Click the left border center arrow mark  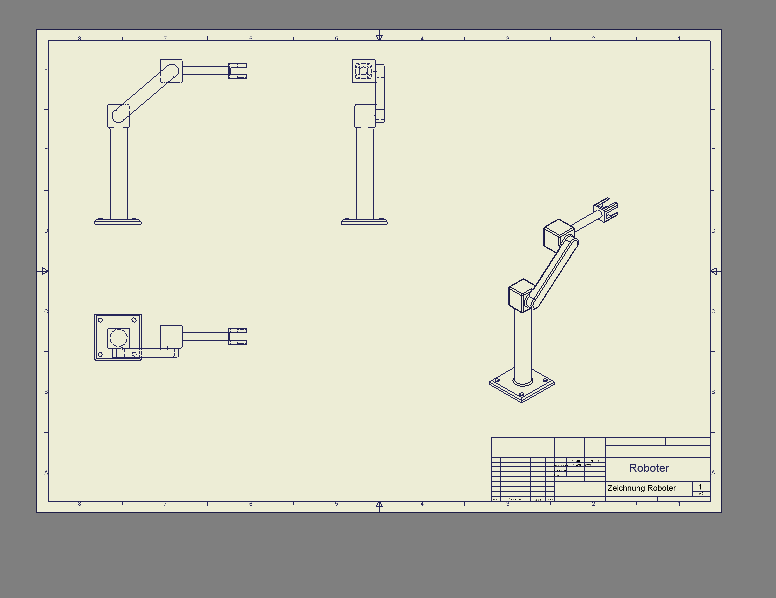tap(44, 271)
